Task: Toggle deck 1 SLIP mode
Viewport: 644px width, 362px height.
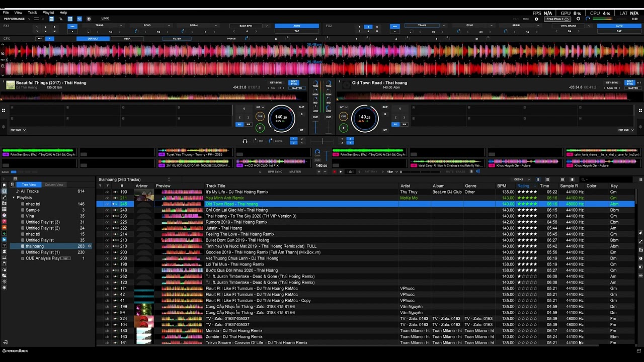Action: pyautogui.click(x=302, y=107)
